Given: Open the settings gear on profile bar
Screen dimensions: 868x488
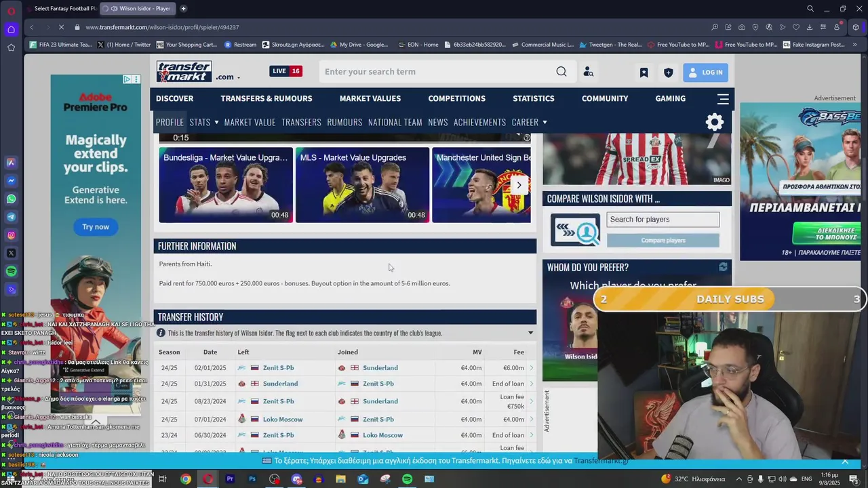Looking at the screenshot, I should click(715, 122).
